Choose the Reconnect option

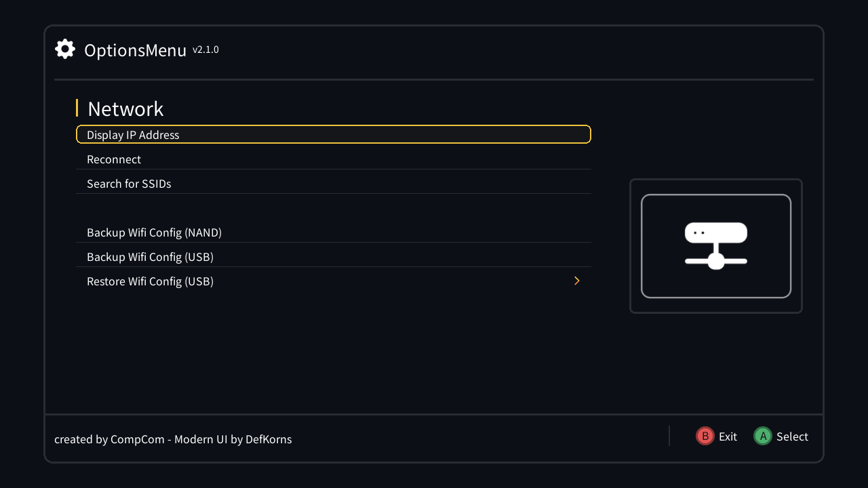point(334,159)
